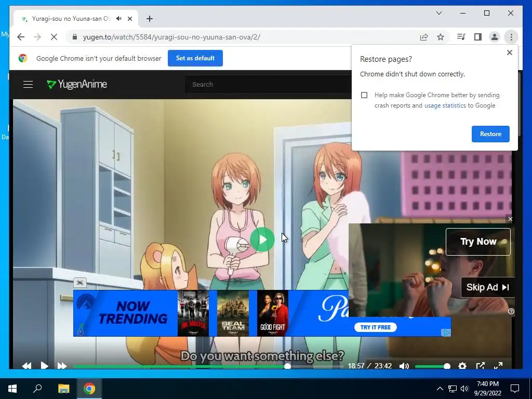Open Chrome profile menu

tap(495, 37)
